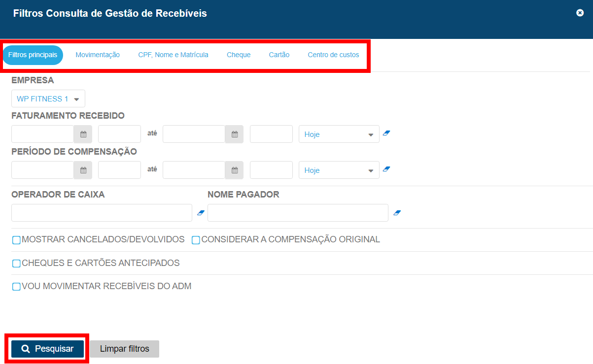Expand Hoje dropdown for Faturamento Recebido
Image resolution: width=593 pixels, height=364 pixels.
(339, 134)
